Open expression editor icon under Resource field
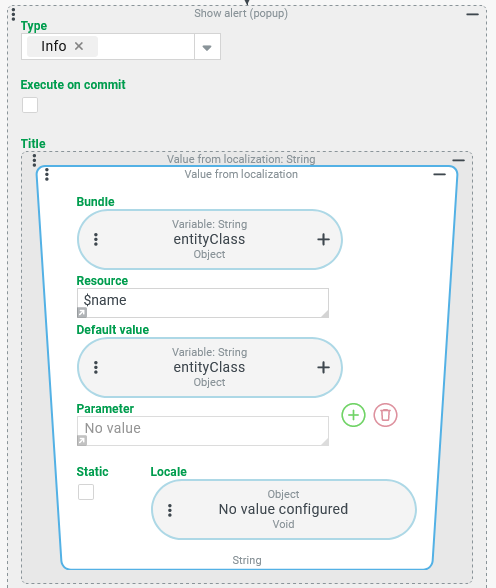 pos(82,312)
